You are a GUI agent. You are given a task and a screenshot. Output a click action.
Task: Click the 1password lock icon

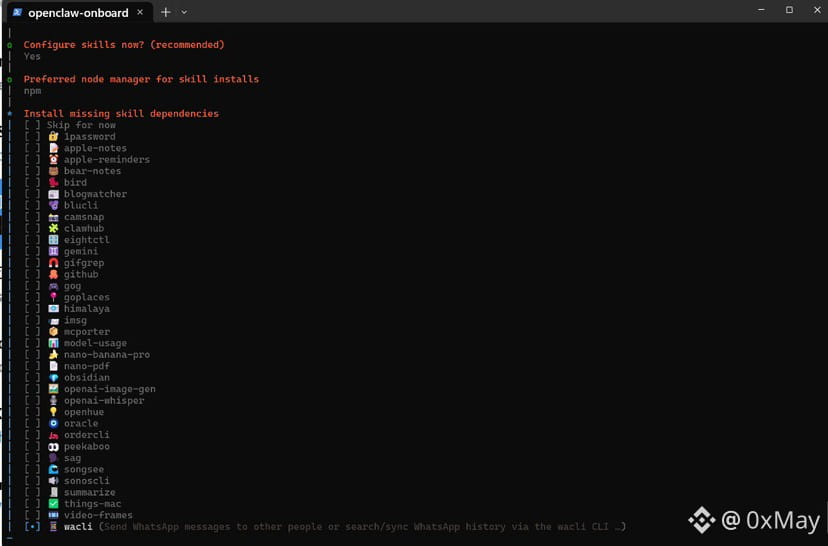(54, 137)
